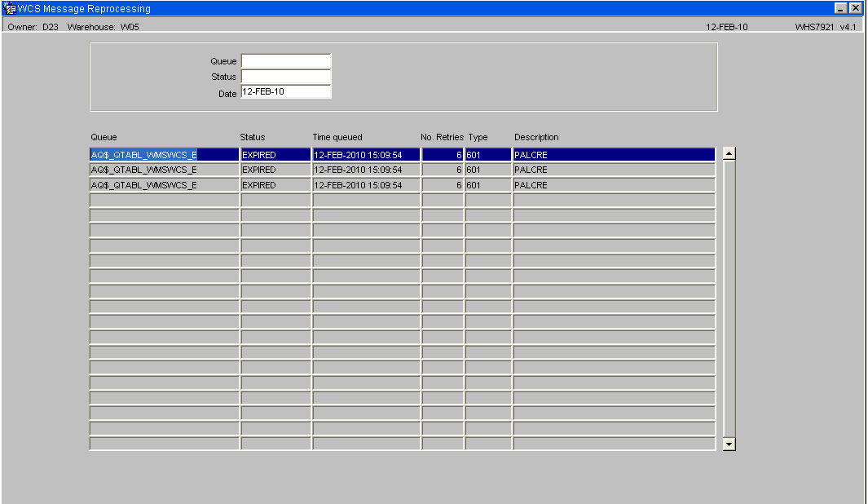The image size is (868, 504).
Task: Minimize the WCS Message Reprocessing window
Action: click(x=841, y=8)
